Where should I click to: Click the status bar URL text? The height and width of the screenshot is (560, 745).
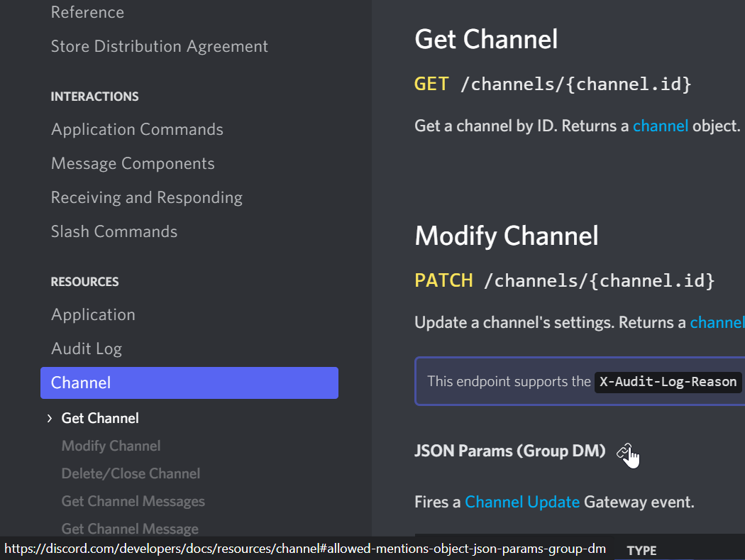pyautogui.click(x=305, y=549)
